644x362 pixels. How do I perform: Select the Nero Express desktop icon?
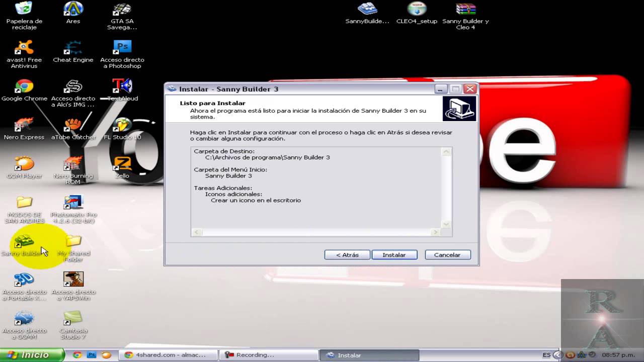tap(24, 129)
